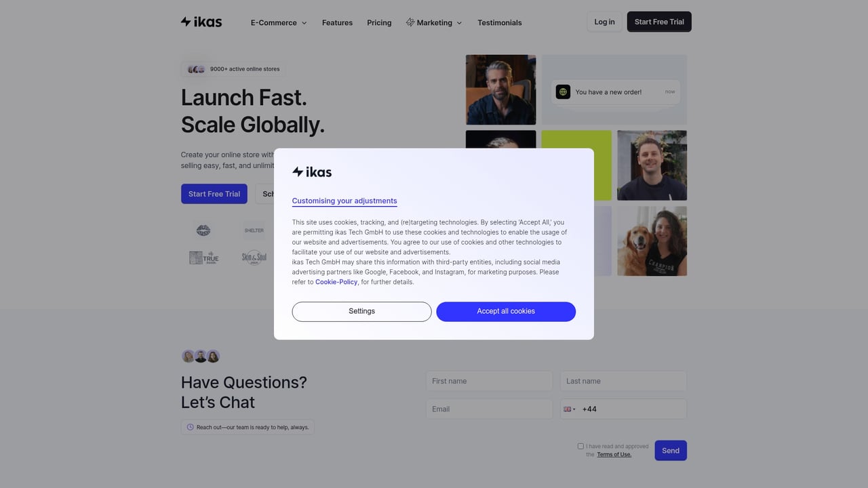
Task: Click the globe icon in order notification
Action: 563,92
